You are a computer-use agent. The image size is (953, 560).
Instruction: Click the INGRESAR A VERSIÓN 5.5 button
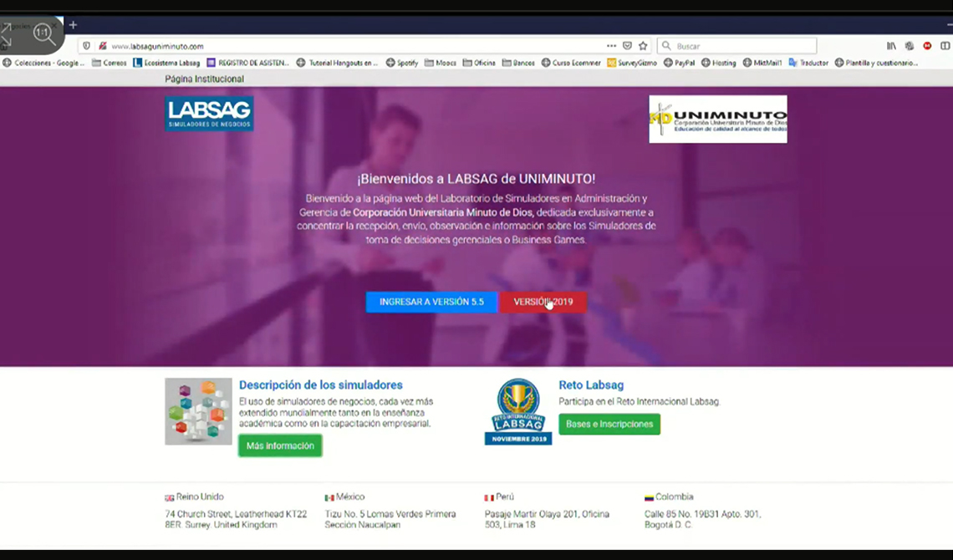(x=431, y=302)
